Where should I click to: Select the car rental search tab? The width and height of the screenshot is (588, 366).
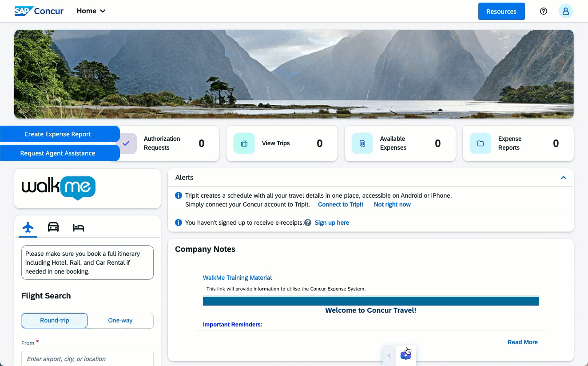tap(53, 227)
